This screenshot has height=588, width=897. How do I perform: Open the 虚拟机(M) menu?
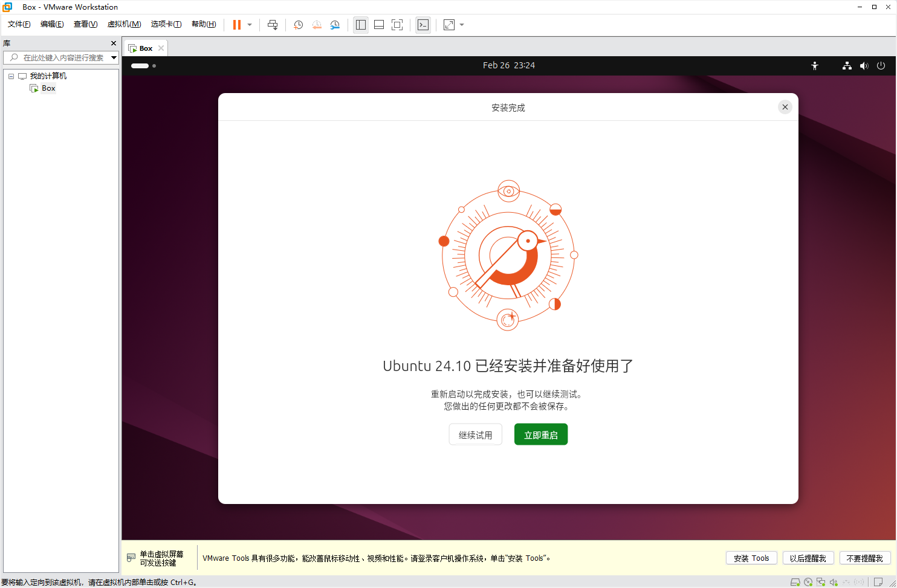pyautogui.click(x=124, y=24)
